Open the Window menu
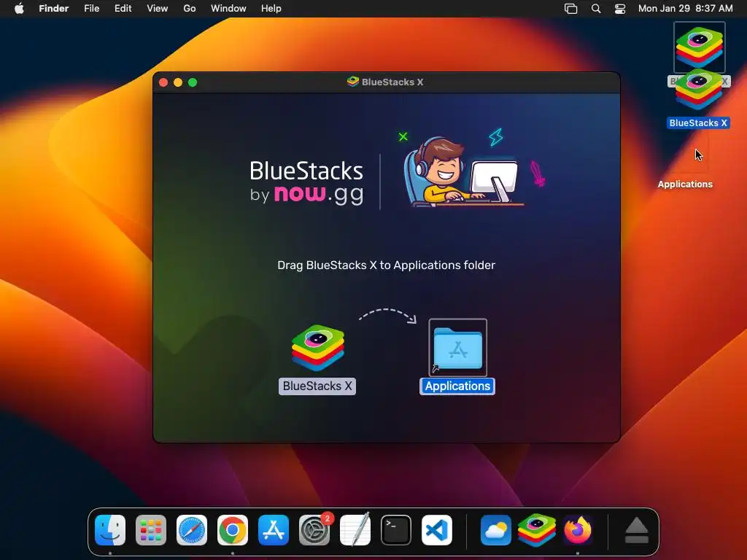This screenshot has height=560, width=747. [228, 8]
